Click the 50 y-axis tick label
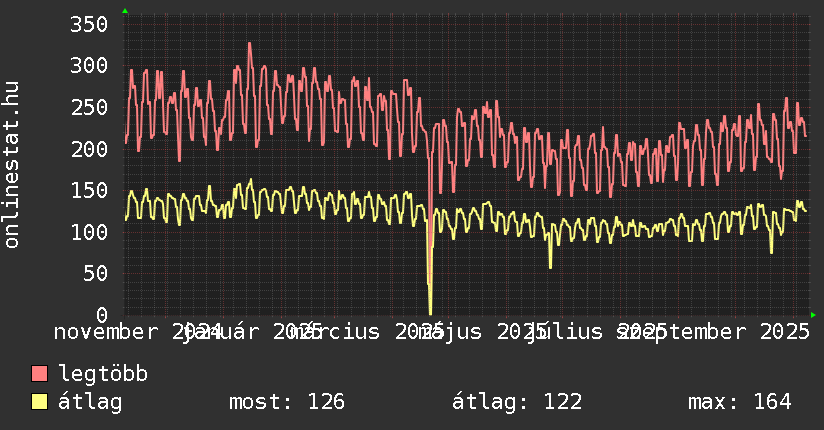The image size is (824, 430). coord(95,273)
